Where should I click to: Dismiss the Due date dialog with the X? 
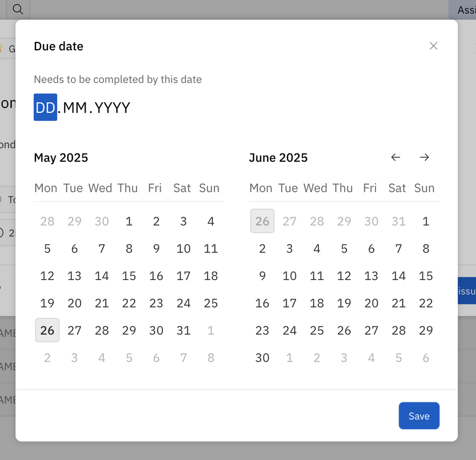pyautogui.click(x=433, y=46)
